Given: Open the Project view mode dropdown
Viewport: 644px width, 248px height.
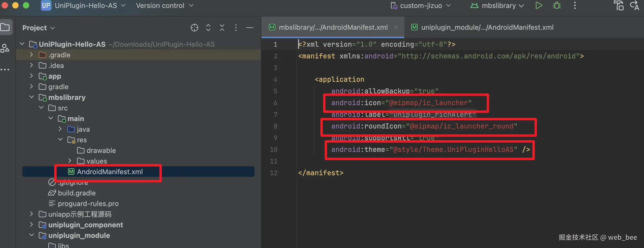Looking at the screenshot, I should [x=39, y=28].
